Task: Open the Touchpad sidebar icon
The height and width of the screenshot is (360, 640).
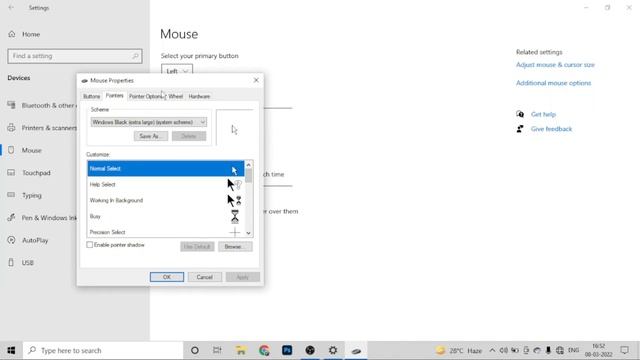Action: pos(11,173)
